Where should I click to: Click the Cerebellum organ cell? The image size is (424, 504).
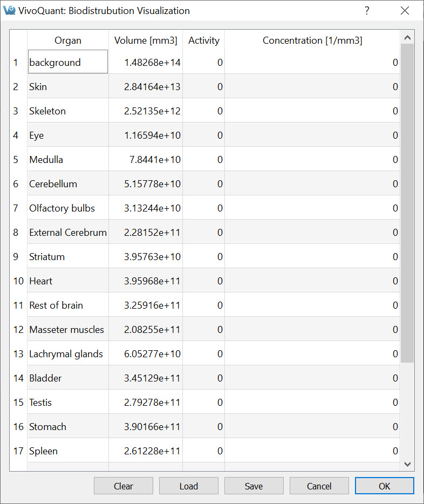(x=68, y=184)
